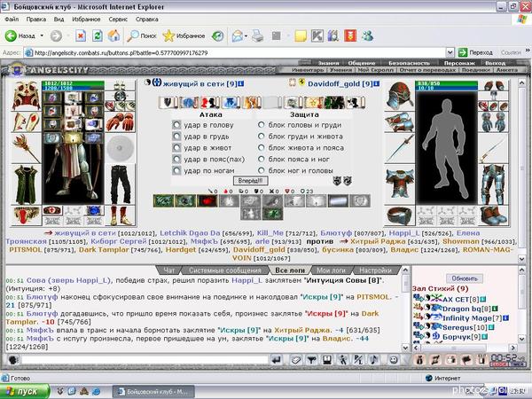This screenshot has height=399, width=532.
Task: Click the info icon next to Davidoff_gold
Action: [x=377, y=83]
